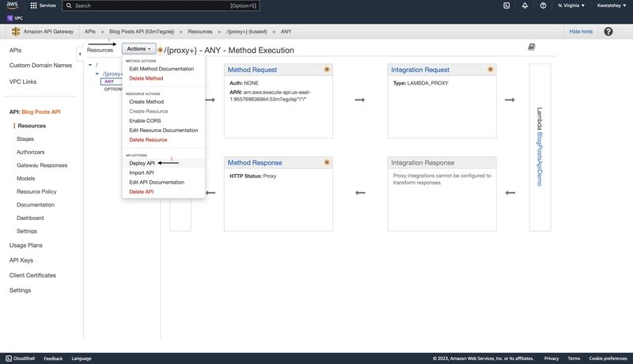The image size is (633, 364).
Task: Open API Keys in sidebar
Action: click(x=21, y=260)
